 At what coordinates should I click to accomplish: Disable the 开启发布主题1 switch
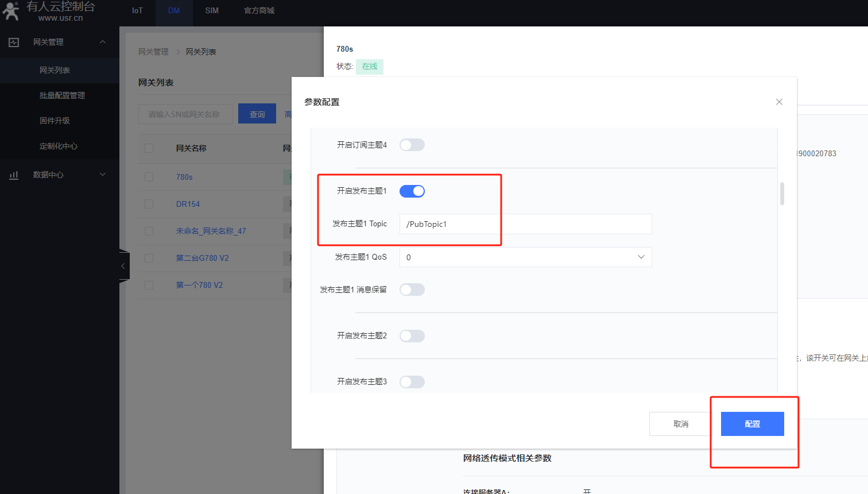coord(412,191)
